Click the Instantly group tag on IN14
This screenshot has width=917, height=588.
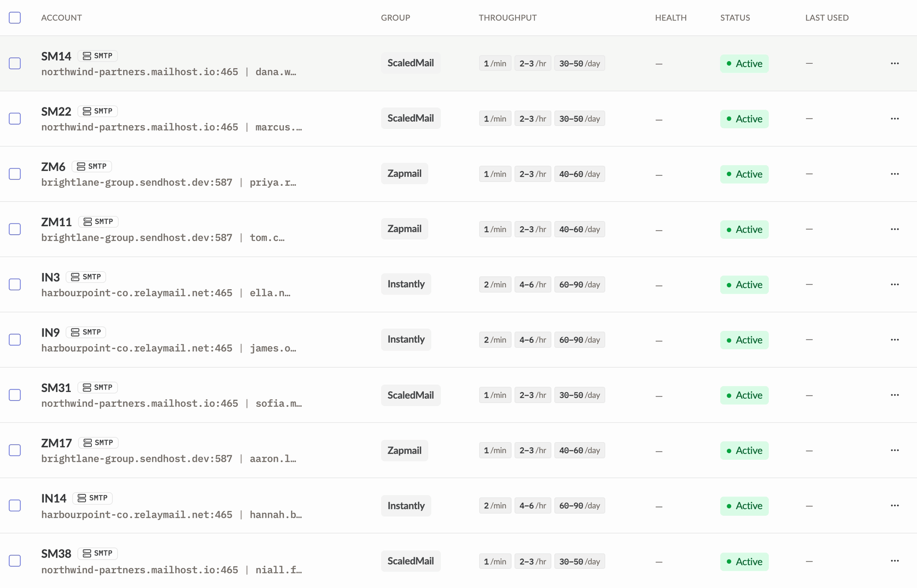406,506
